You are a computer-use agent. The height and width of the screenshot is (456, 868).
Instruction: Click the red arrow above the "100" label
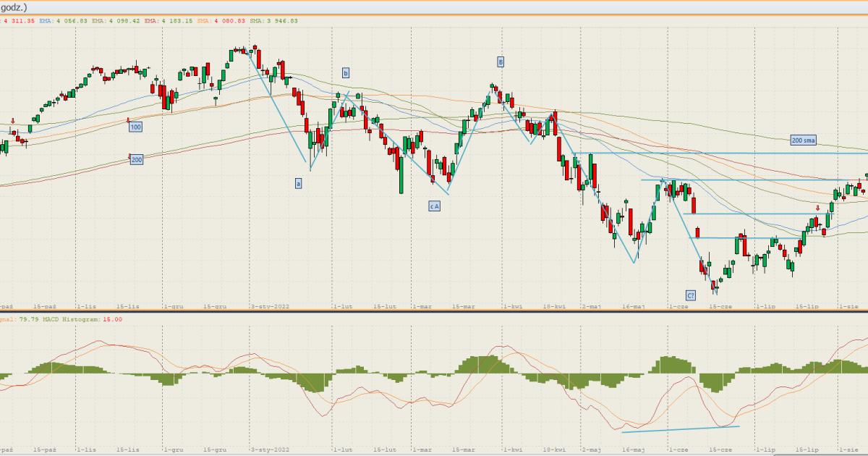128,119
